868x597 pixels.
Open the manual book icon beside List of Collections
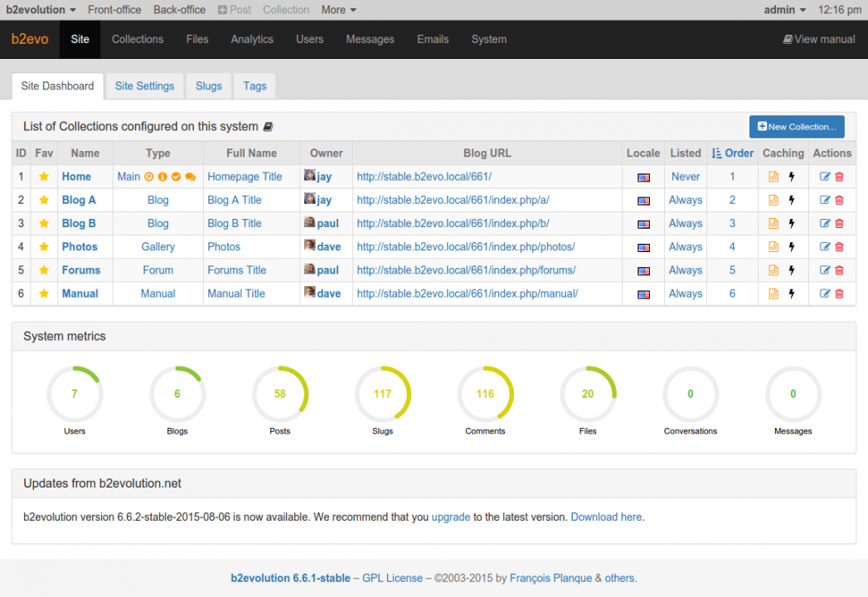(x=268, y=127)
